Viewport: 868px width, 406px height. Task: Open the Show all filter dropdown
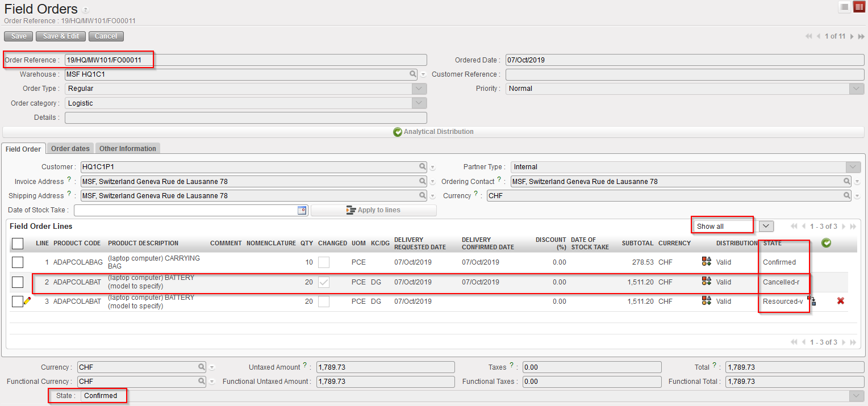point(766,226)
